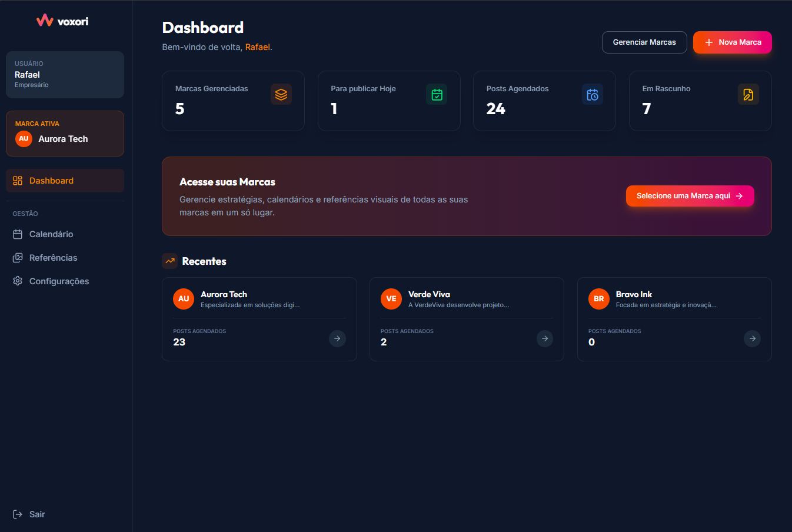Click Selecione uma Marca aqui button
The height and width of the screenshot is (532, 792).
tap(690, 196)
